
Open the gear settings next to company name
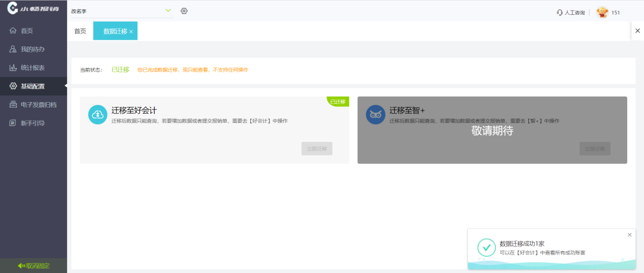(184, 11)
